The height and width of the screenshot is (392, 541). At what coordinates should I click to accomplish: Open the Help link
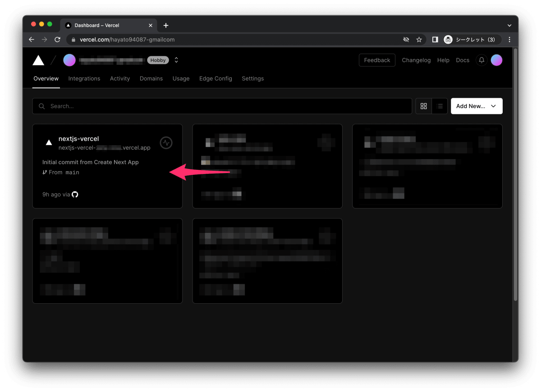click(x=443, y=60)
